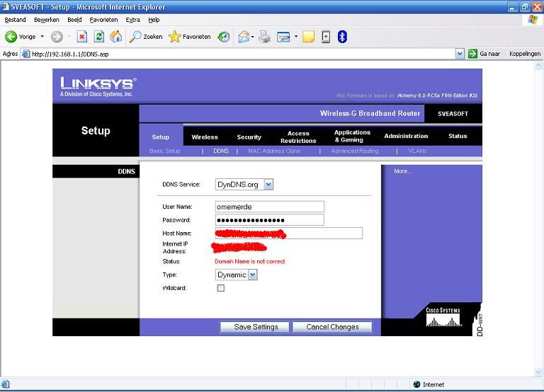Open Favorieten star toolbar button
Viewport: 544px width, 392px height.
pos(189,36)
